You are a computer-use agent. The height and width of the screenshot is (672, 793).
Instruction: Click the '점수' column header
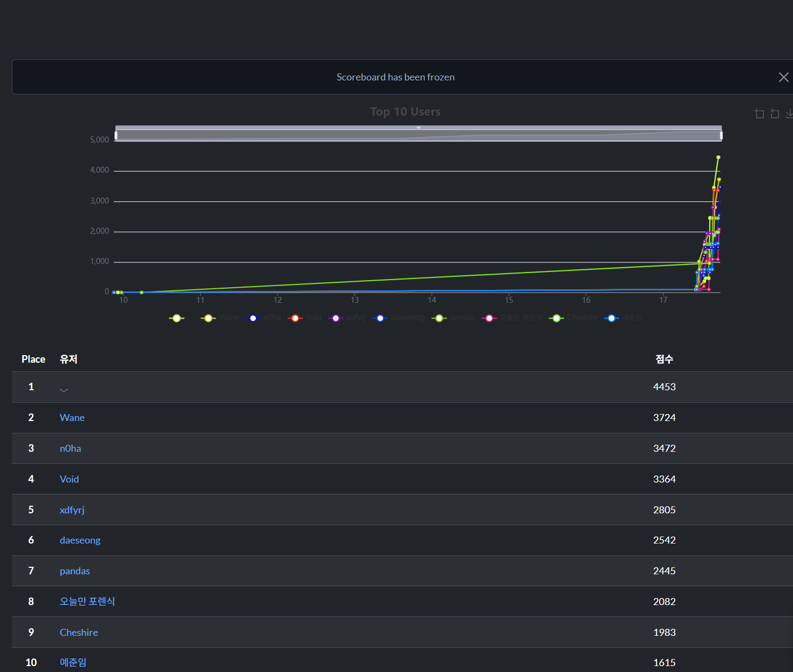click(x=665, y=359)
